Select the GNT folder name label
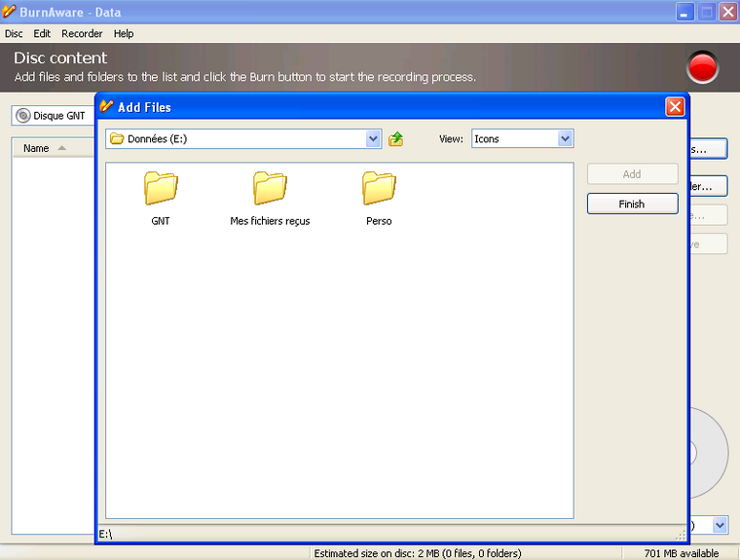This screenshot has height=560, width=740. click(x=161, y=221)
